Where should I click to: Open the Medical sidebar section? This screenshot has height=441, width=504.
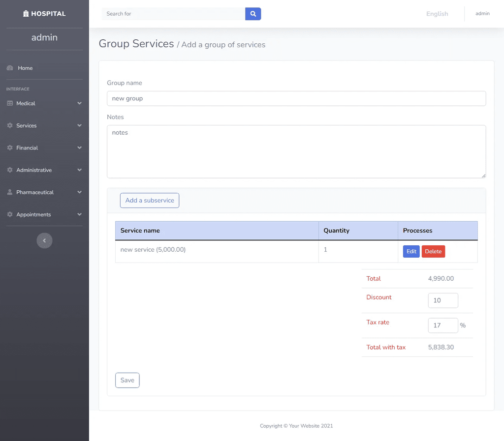pos(44,103)
